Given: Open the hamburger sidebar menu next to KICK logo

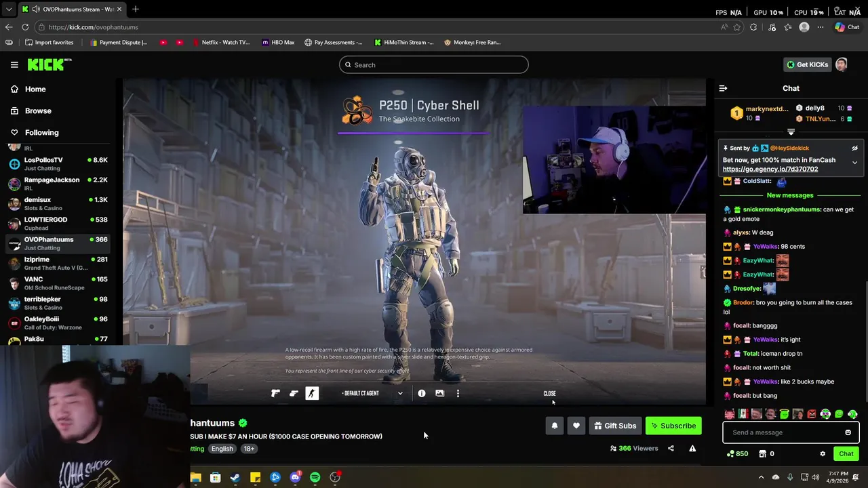Looking at the screenshot, I should pos(14,64).
